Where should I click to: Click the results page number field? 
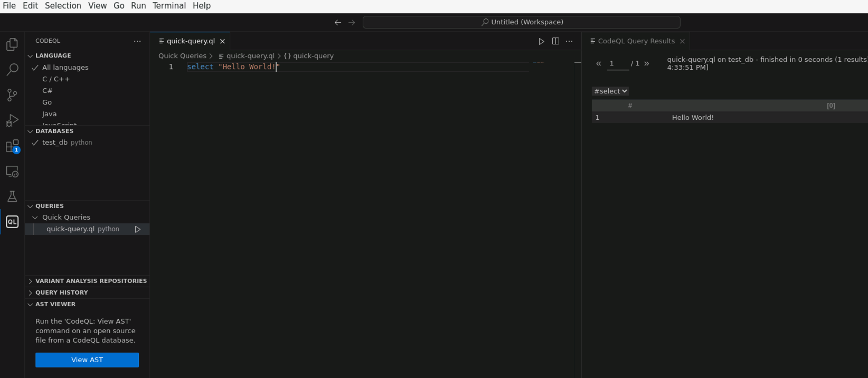618,63
